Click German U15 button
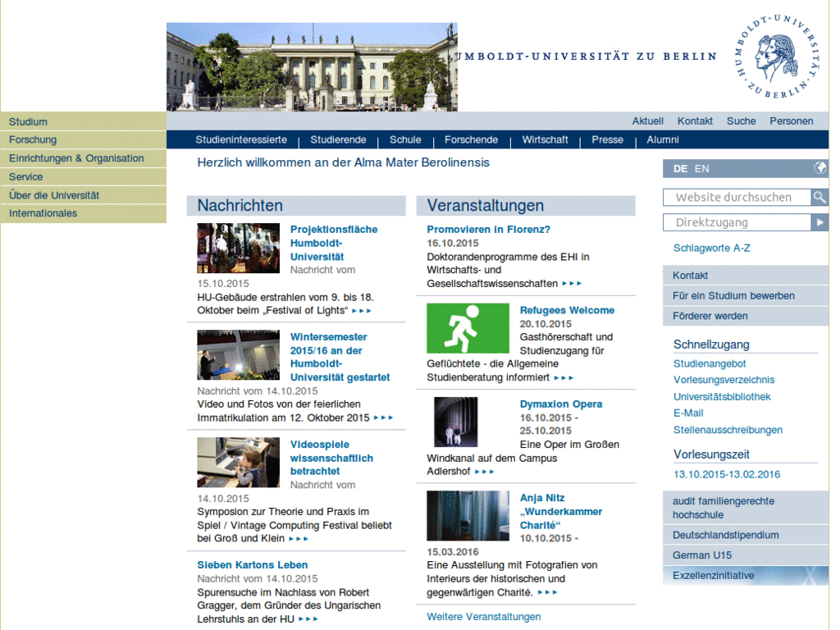 tap(745, 555)
